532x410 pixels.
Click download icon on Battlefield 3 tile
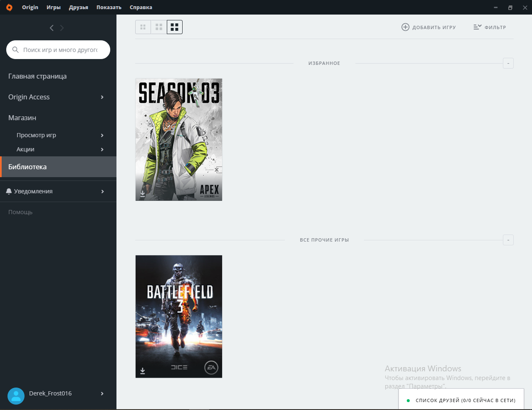[x=143, y=370]
